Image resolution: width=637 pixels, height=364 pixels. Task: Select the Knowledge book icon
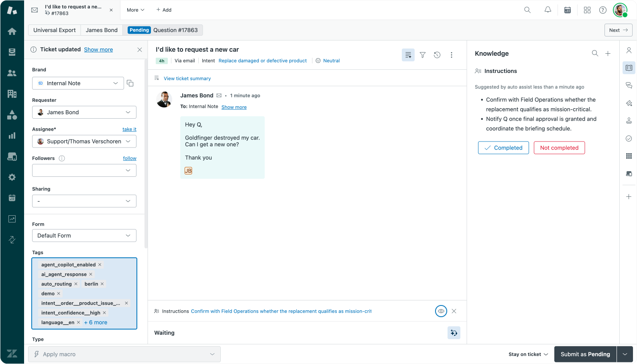(x=629, y=68)
